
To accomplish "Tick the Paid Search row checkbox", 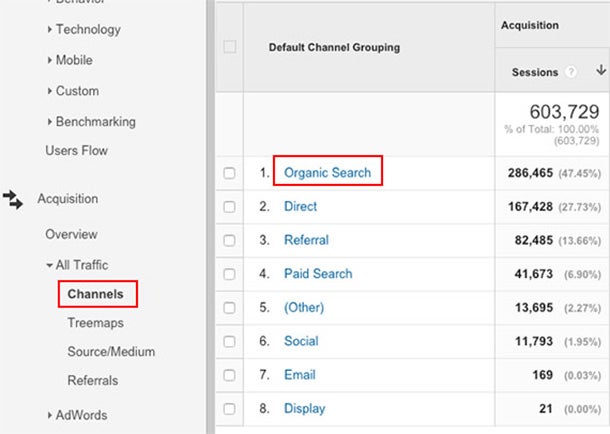I will (x=230, y=274).
